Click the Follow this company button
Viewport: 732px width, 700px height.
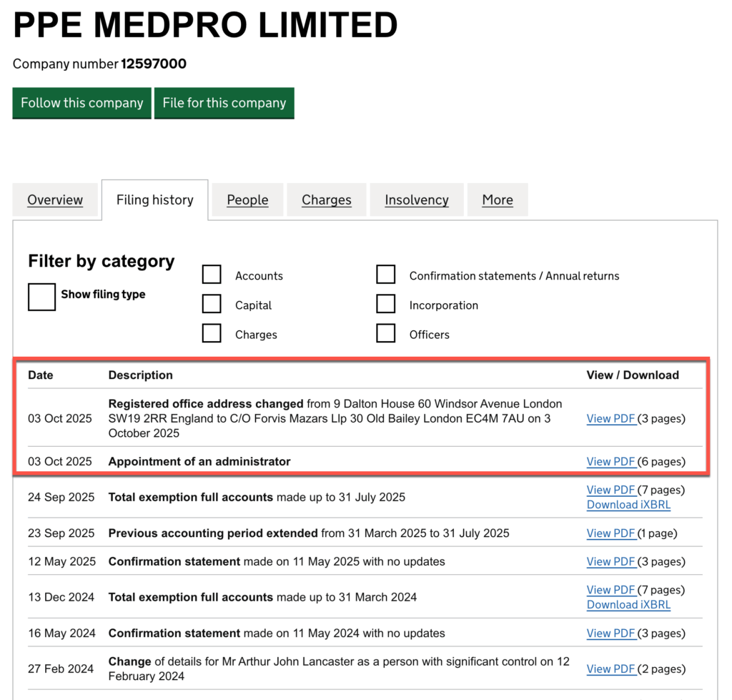point(81,103)
